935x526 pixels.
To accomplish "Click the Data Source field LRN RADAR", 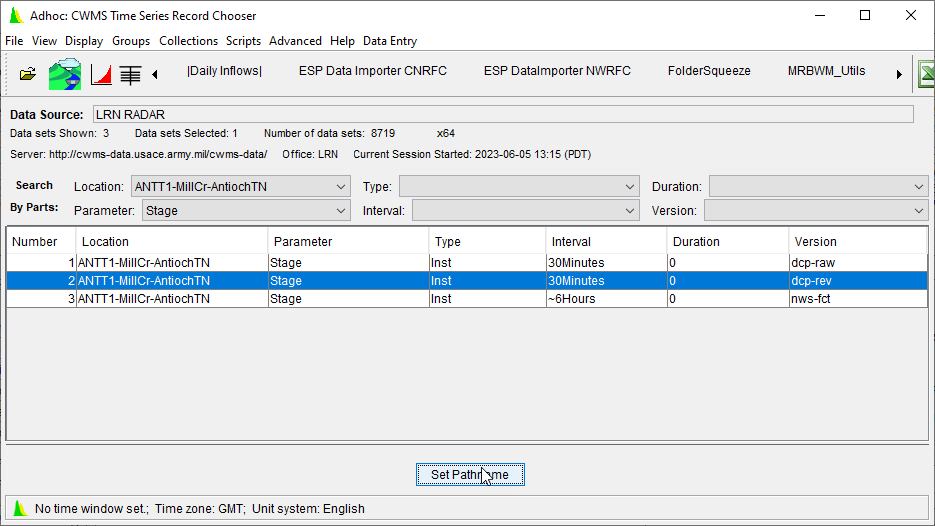I will click(x=503, y=114).
